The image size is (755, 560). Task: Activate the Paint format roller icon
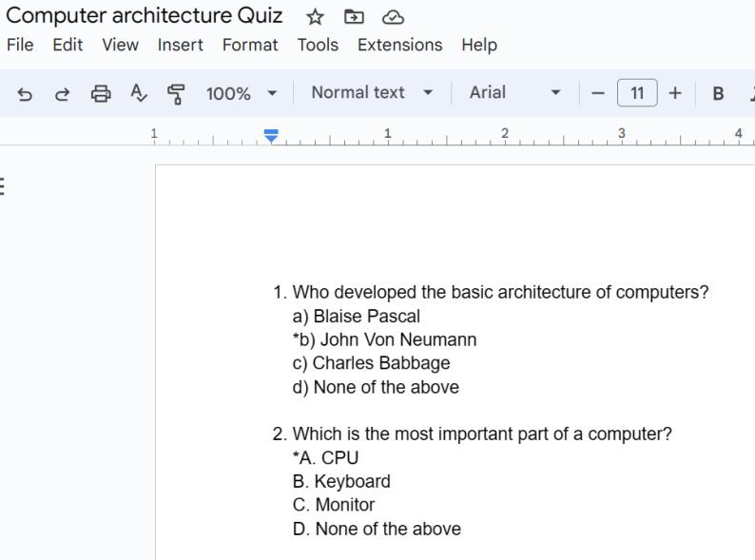coord(176,93)
